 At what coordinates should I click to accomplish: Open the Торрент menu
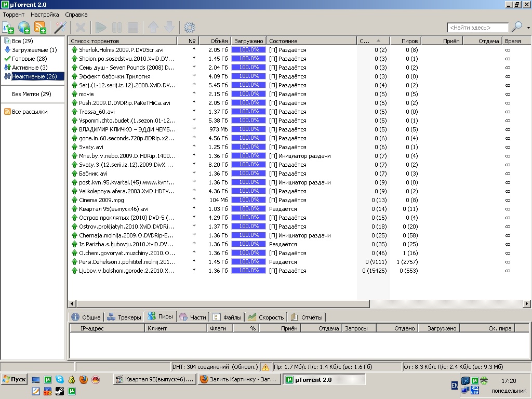tap(14, 15)
